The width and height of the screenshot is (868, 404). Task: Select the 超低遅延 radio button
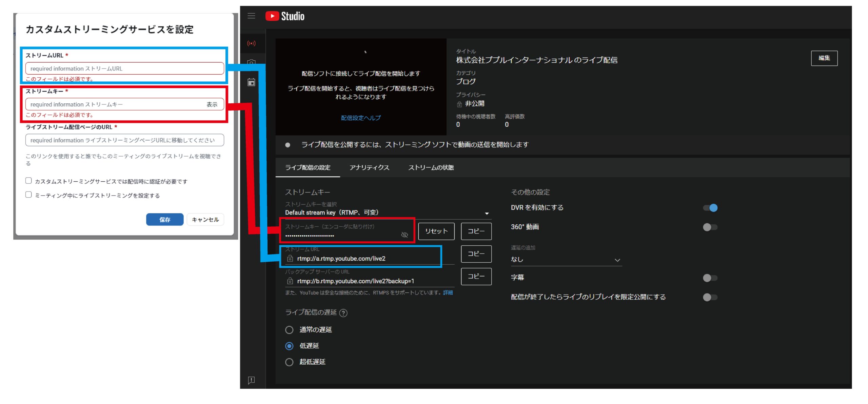(289, 362)
